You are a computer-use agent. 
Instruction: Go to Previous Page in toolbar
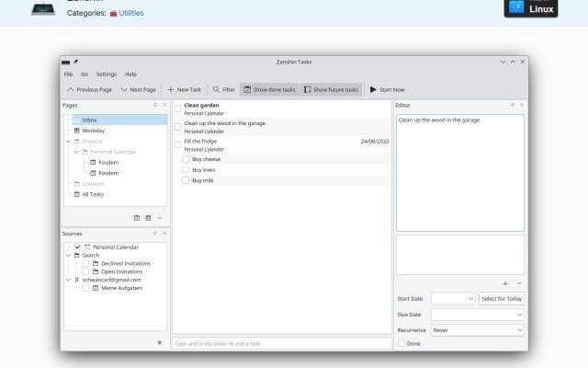[x=90, y=90]
